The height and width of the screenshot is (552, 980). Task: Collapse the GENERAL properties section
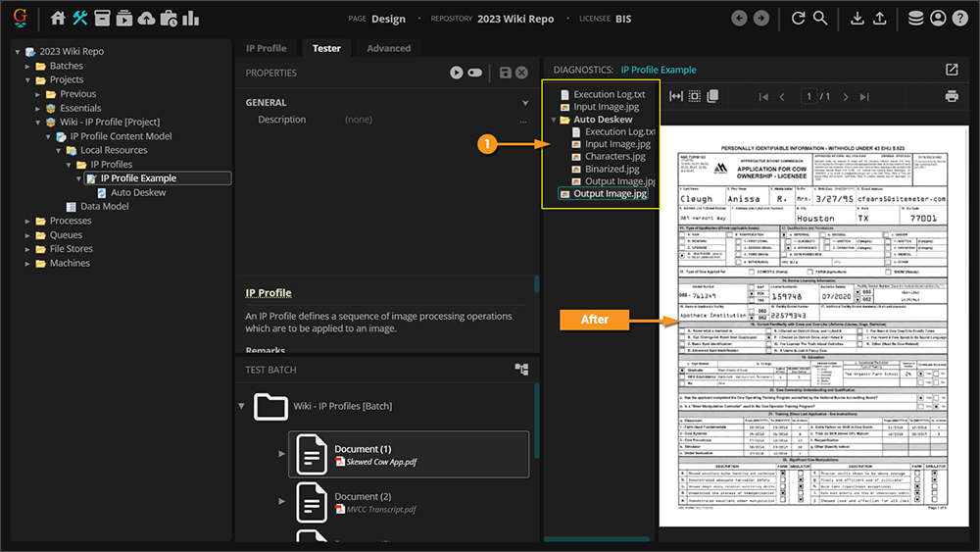click(525, 102)
